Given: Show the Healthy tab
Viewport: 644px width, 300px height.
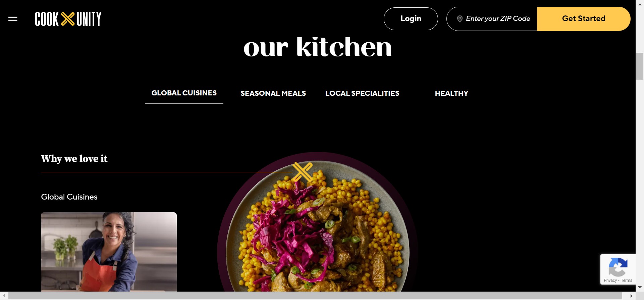Looking at the screenshot, I should (451, 93).
